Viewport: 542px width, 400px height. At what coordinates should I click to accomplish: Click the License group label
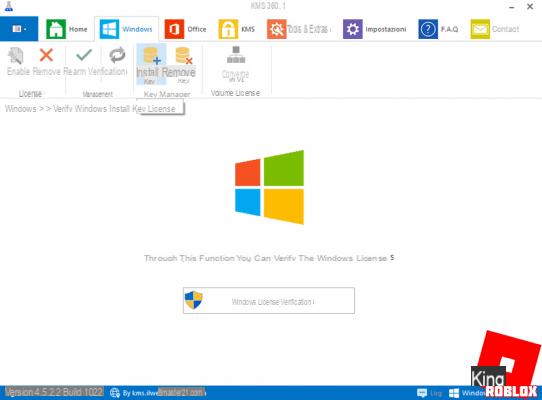coord(30,93)
